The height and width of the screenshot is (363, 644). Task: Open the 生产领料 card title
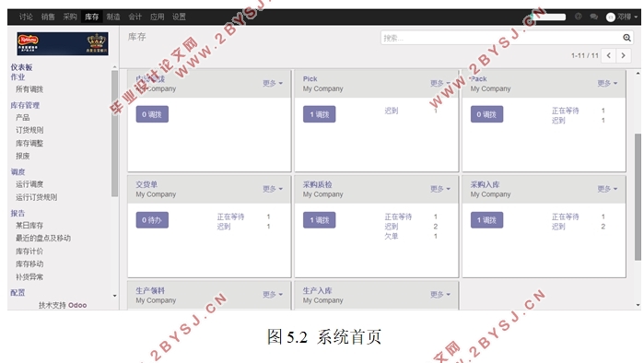pyautogui.click(x=150, y=290)
